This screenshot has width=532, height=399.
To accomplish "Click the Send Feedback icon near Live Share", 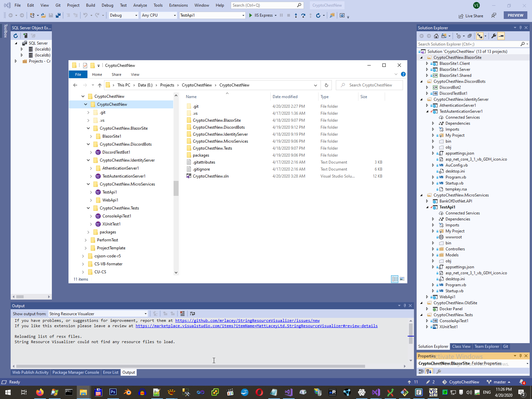I will 494,15.
